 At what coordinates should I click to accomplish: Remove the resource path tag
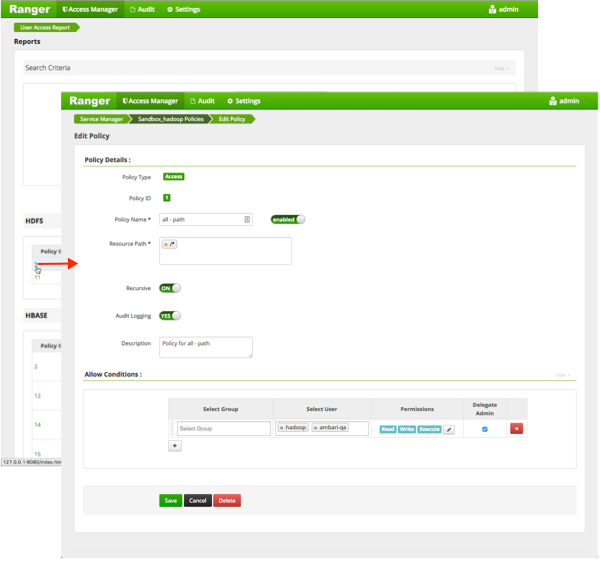tap(166, 244)
